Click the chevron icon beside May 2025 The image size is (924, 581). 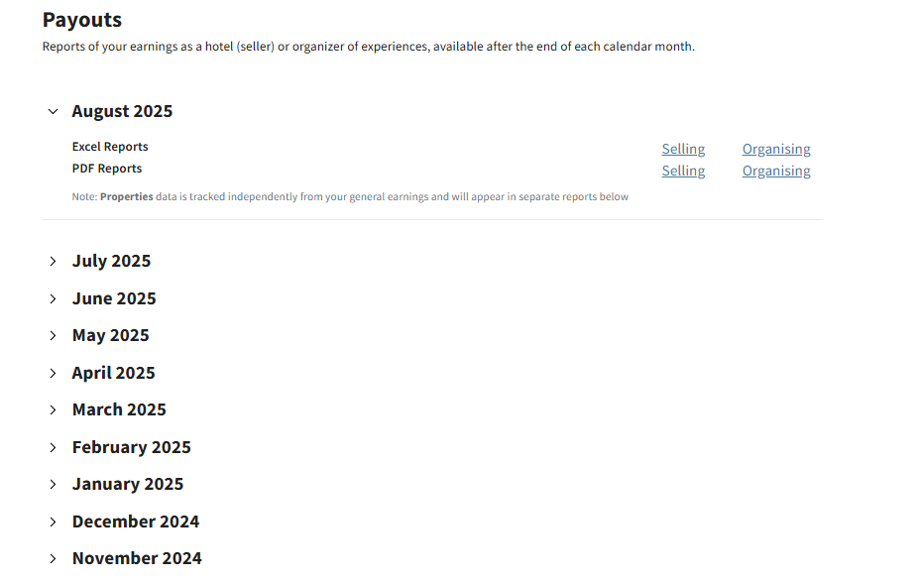coord(53,336)
